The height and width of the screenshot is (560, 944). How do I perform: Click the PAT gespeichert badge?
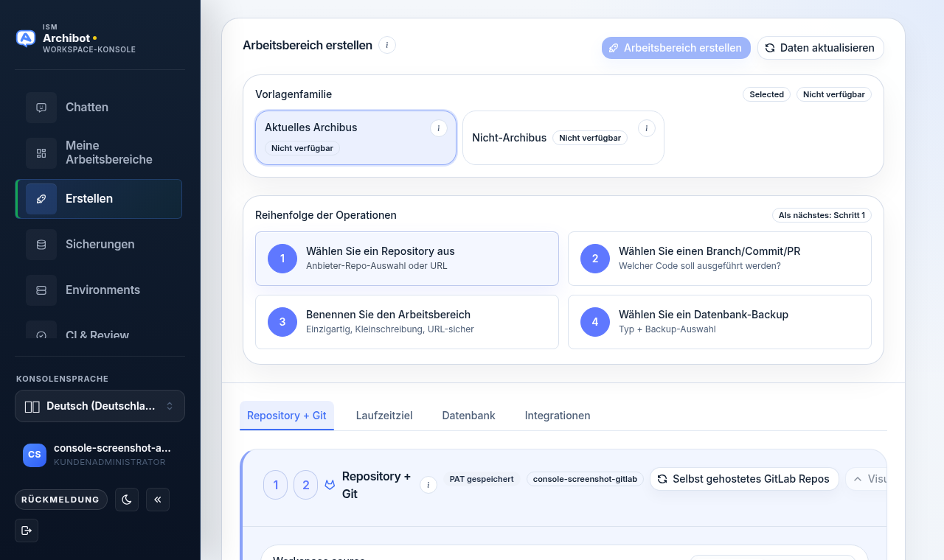482,479
